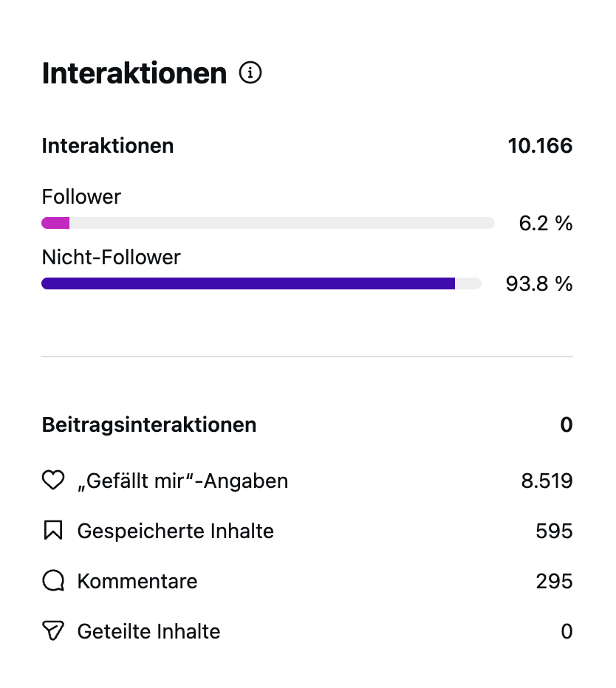The image size is (616, 688).
Task: Click the Follower label
Action: point(81,197)
